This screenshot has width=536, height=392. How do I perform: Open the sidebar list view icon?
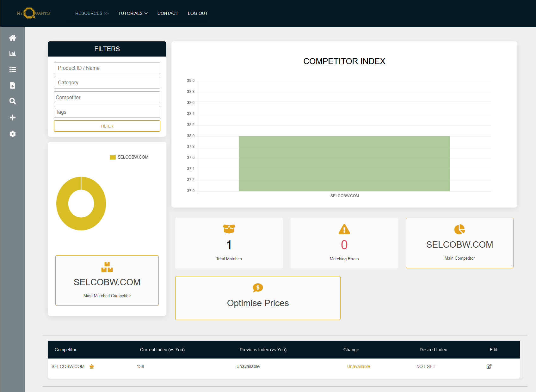13,69
